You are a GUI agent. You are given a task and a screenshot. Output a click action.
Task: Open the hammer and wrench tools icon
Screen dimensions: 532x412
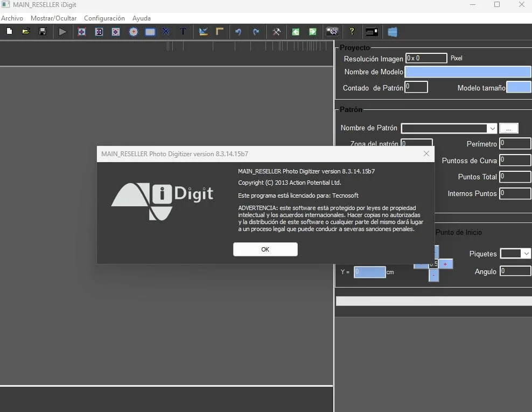click(276, 32)
